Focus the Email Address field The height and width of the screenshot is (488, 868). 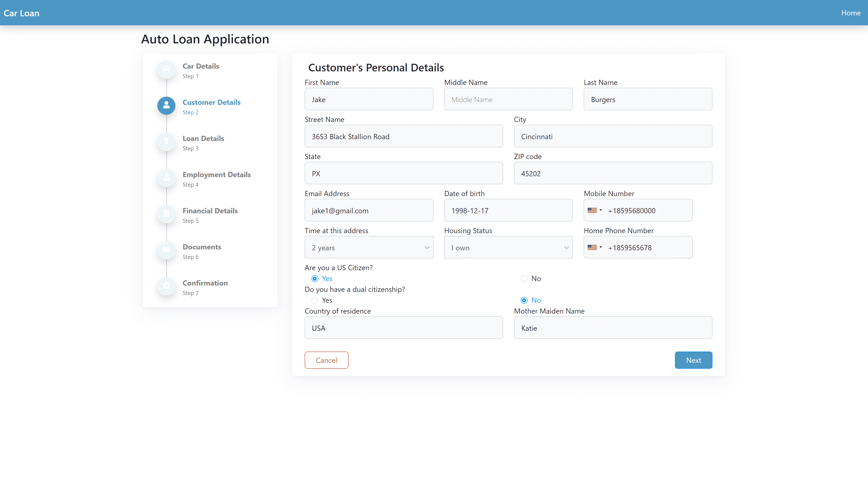[x=369, y=210]
